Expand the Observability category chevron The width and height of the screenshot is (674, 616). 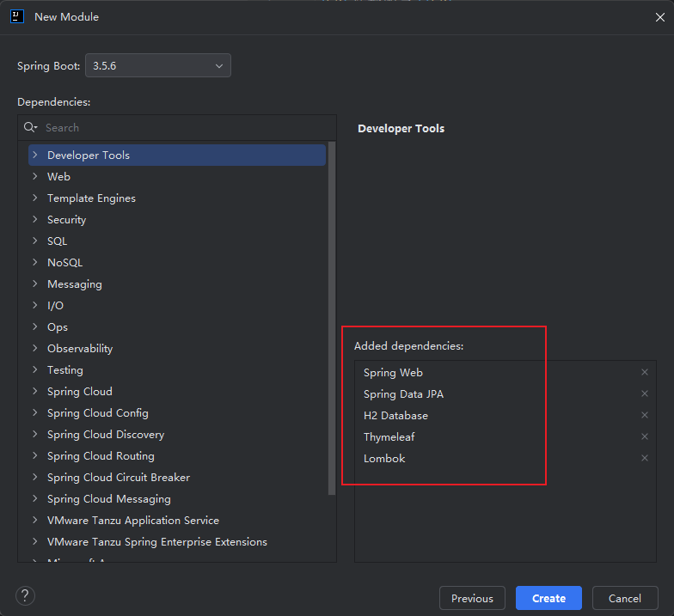[35, 348]
